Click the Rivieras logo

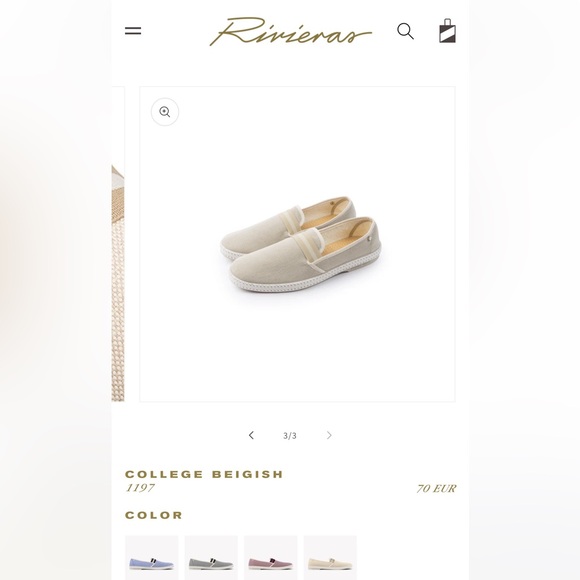coord(290,31)
